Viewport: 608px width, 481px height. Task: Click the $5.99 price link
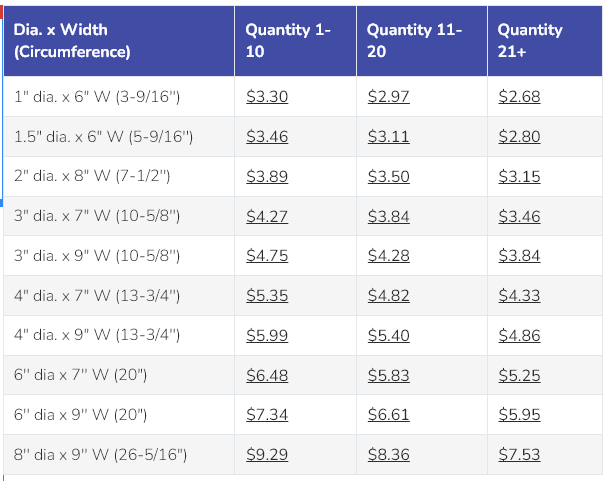[x=266, y=335]
